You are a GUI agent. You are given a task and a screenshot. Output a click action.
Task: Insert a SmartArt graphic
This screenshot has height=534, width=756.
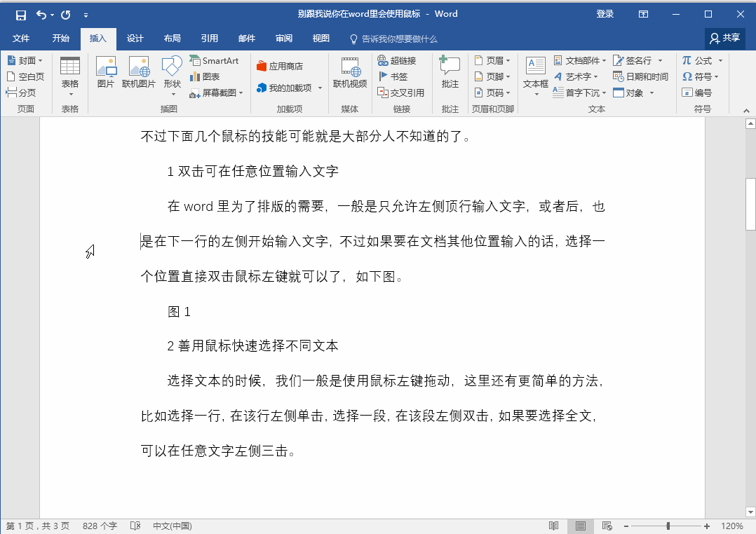(214, 60)
